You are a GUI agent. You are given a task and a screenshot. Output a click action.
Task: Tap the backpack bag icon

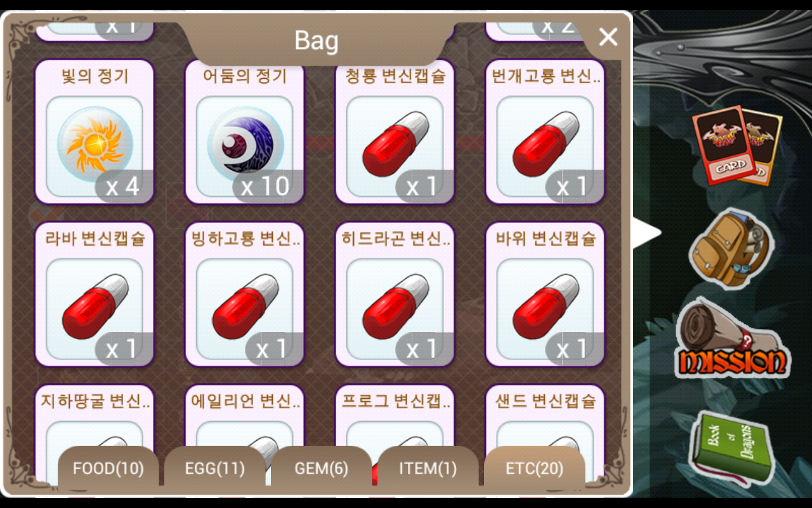tap(731, 248)
